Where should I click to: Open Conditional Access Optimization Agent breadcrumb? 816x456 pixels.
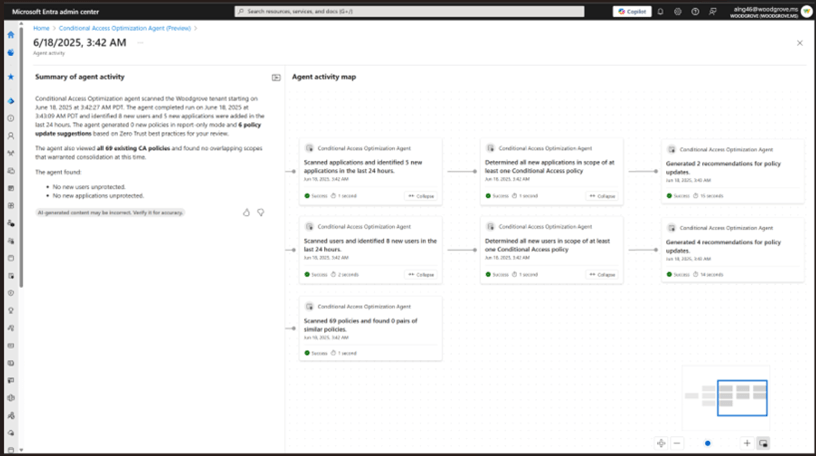[x=124, y=28]
